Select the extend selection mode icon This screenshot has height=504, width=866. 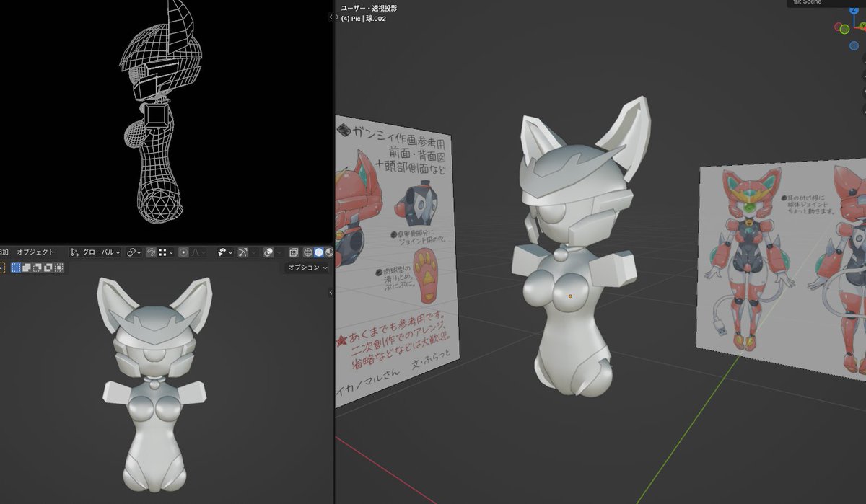pyautogui.click(x=26, y=268)
